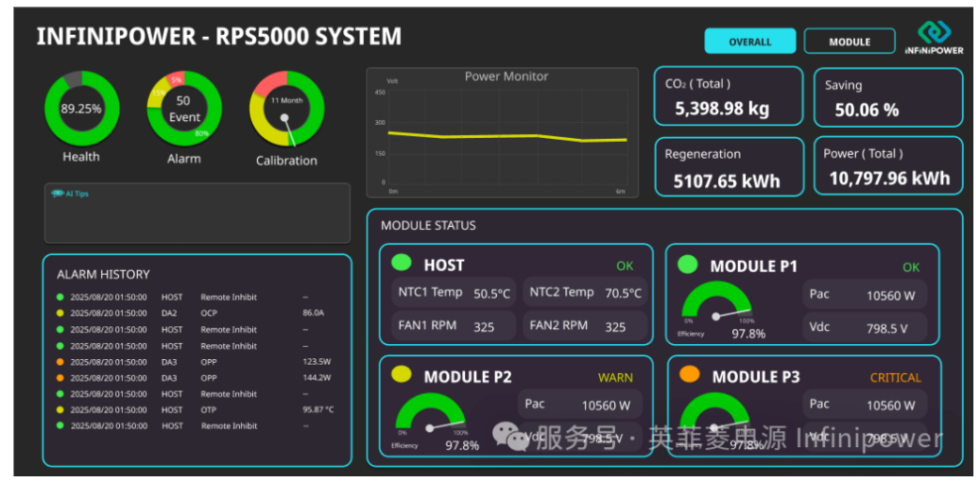Select the Saving 50.06 % card
Image resolution: width=980 pixels, height=482 pixels.
point(887,96)
